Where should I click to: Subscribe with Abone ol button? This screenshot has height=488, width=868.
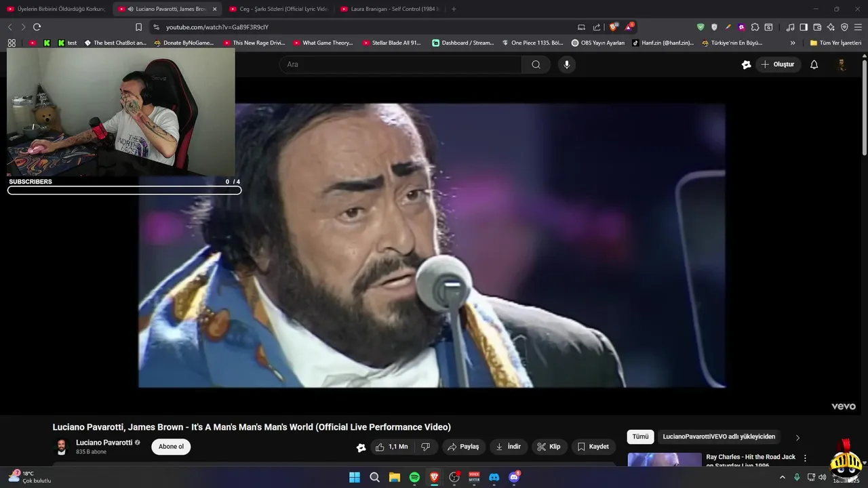(x=171, y=447)
